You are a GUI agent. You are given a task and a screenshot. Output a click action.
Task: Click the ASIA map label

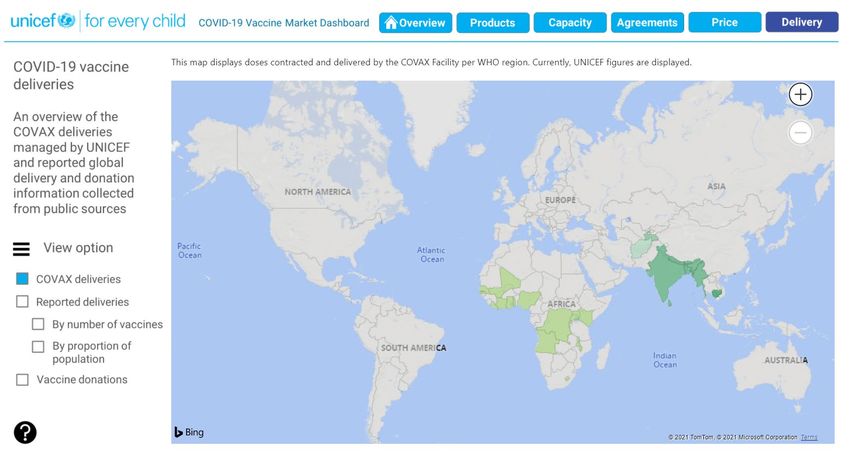(x=716, y=186)
